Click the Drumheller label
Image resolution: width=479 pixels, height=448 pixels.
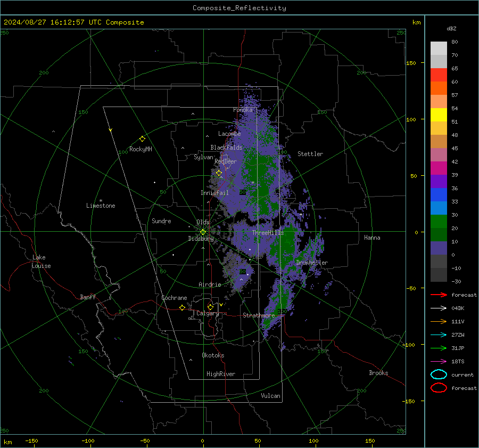[x=312, y=263]
